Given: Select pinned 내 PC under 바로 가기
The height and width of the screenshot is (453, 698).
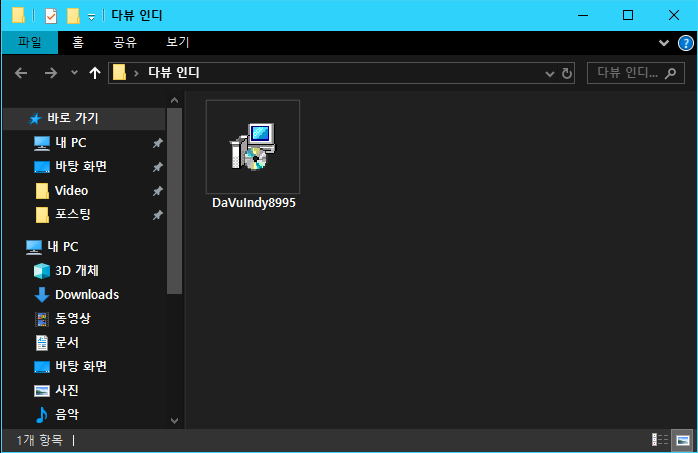Looking at the screenshot, I should tap(70, 142).
